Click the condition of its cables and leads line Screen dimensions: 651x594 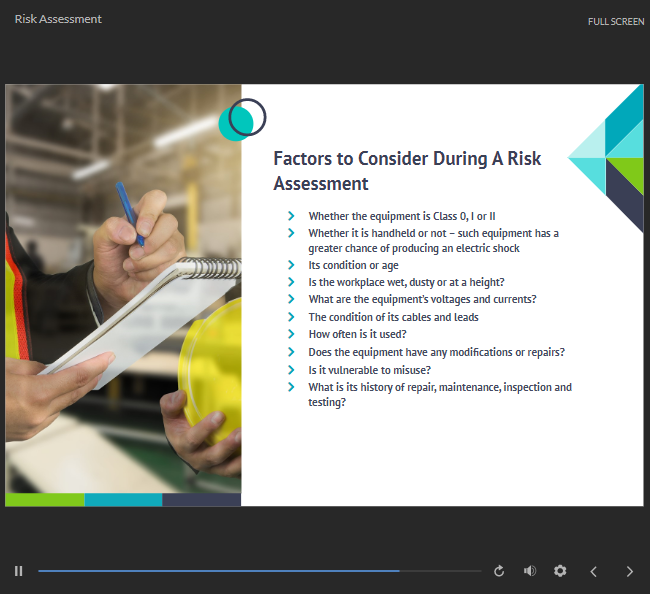click(x=393, y=317)
